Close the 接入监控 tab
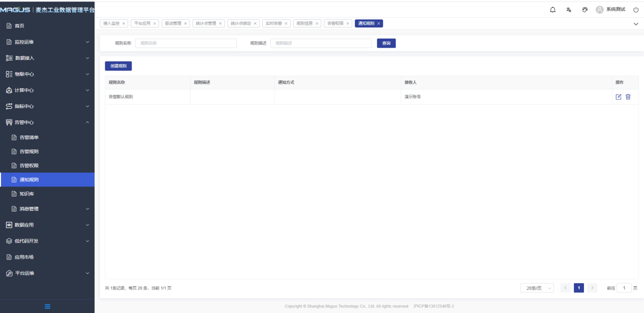 pos(124,23)
